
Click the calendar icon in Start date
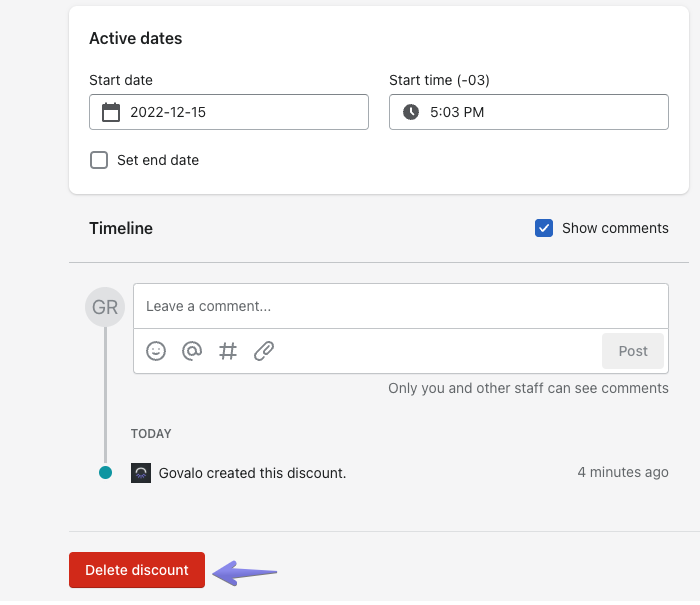pyautogui.click(x=111, y=112)
